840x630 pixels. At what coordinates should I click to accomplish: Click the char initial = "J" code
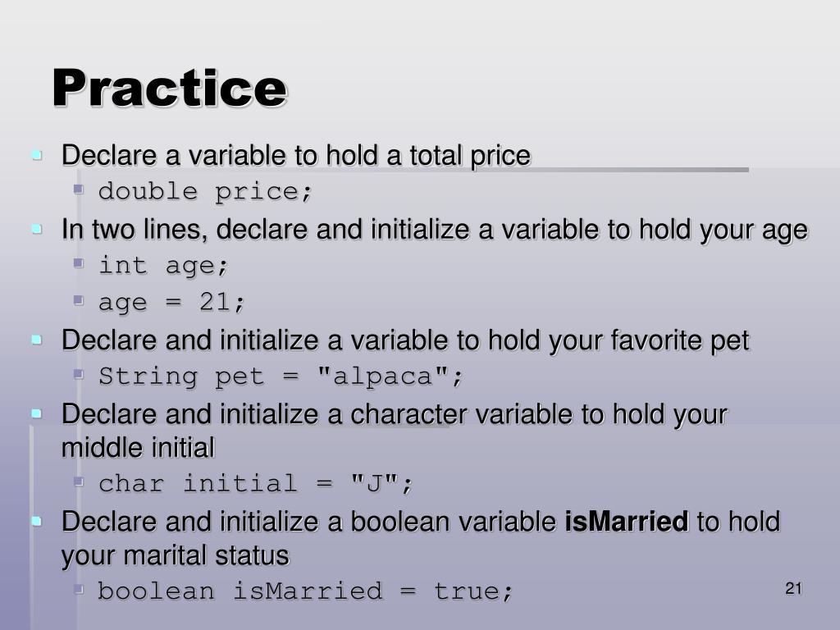click(256, 484)
